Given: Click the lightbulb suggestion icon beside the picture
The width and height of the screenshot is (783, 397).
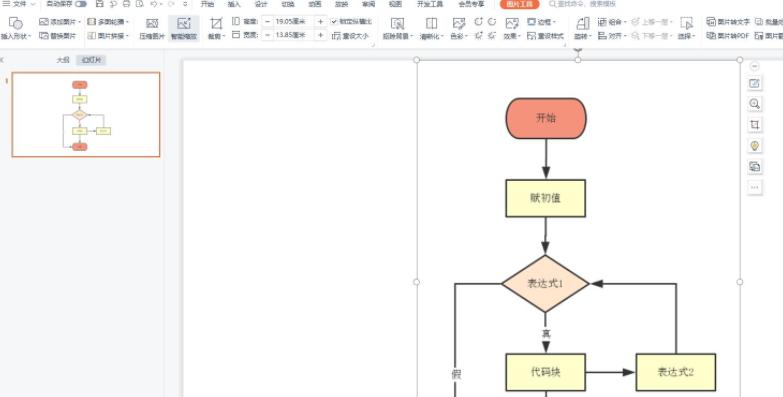Looking at the screenshot, I should tap(755, 146).
